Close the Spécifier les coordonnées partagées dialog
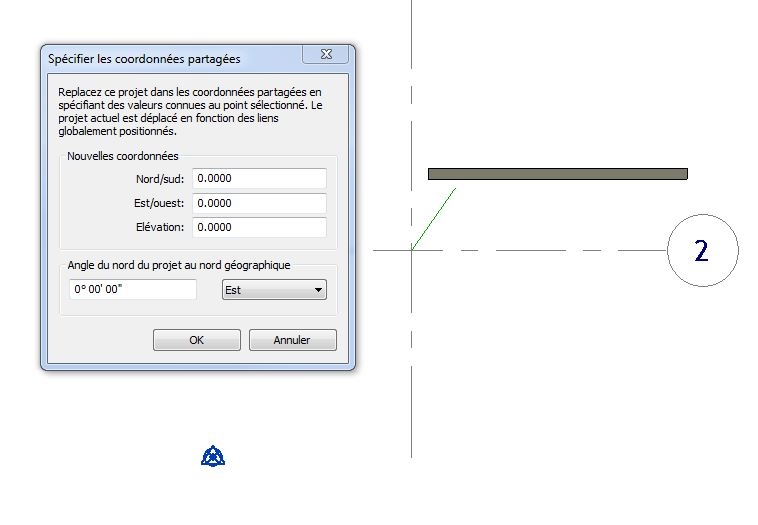This screenshot has width=758, height=525. point(325,54)
